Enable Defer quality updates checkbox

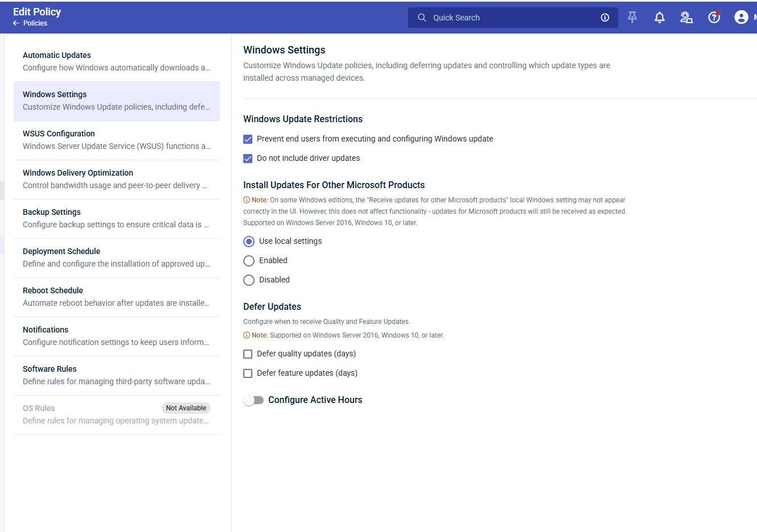point(248,354)
